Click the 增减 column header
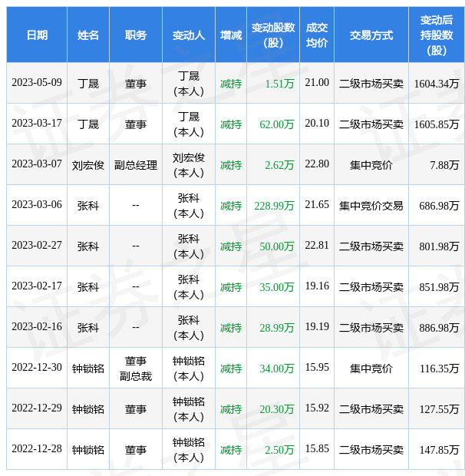This screenshot has height=476, width=465. (231, 35)
